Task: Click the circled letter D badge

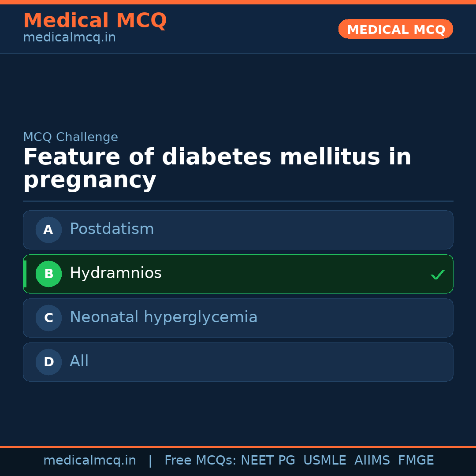Action: (x=48, y=362)
